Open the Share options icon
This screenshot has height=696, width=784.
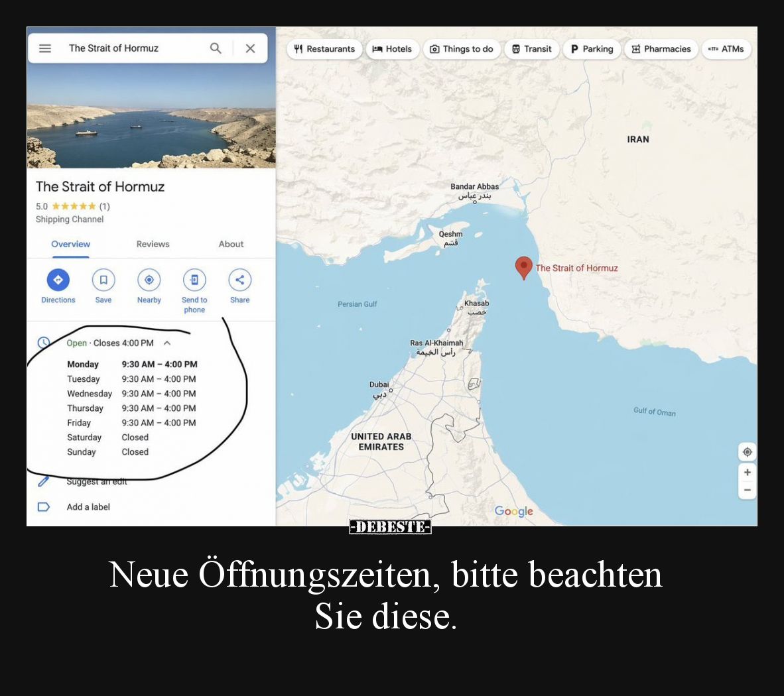coord(239,280)
